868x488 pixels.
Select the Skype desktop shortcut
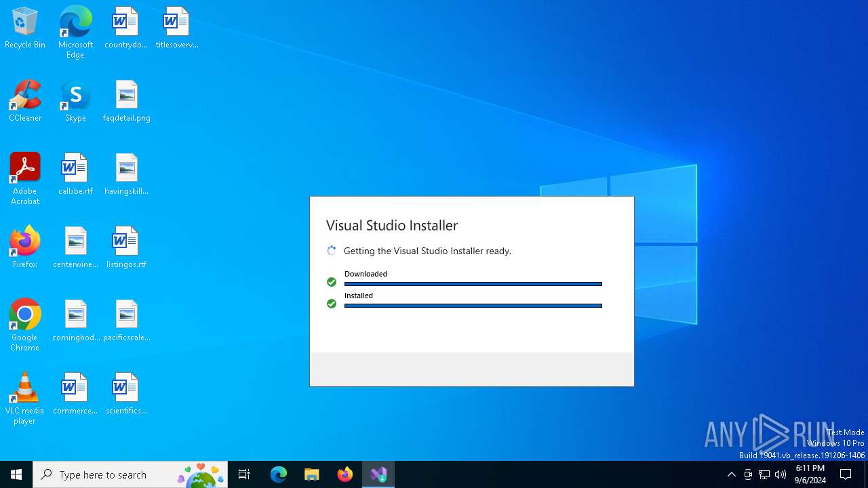click(x=75, y=102)
